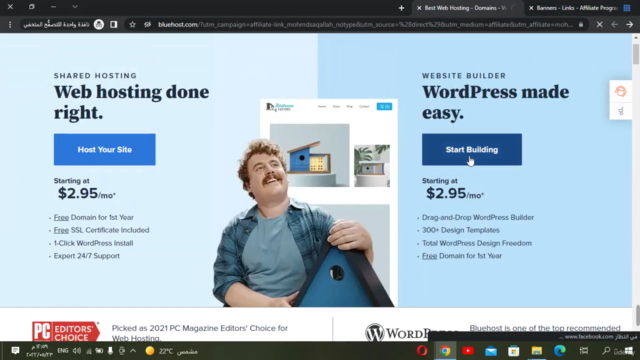640x360 pixels.
Task: Toggle the ENG language indicator
Action: (62, 351)
